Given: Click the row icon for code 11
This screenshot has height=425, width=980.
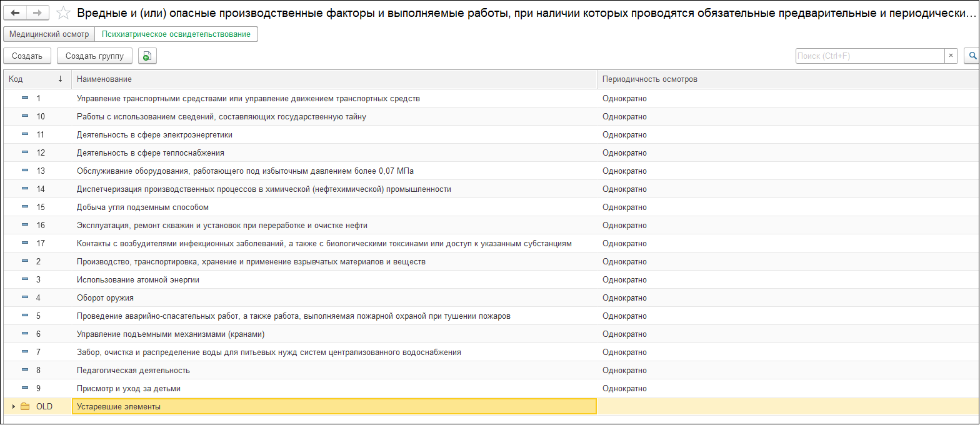Looking at the screenshot, I should (x=25, y=134).
